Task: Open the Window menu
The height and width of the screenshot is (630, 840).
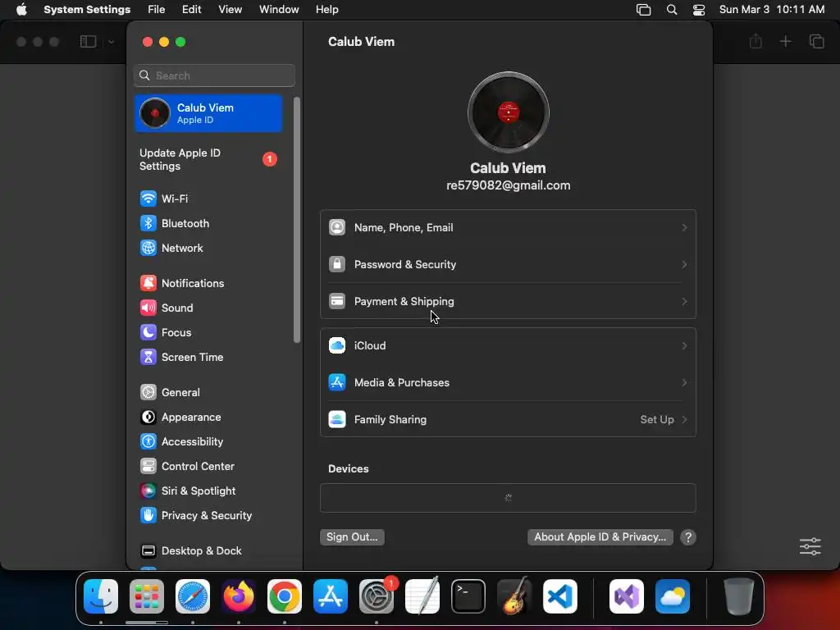Action: tap(279, 10)
